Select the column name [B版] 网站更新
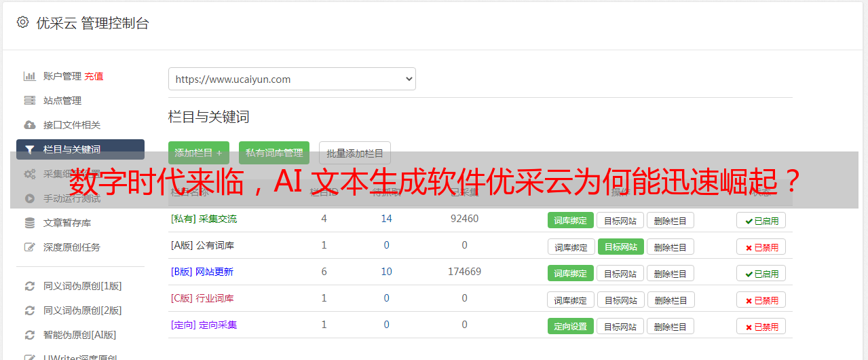868x360 pixels. 202,272
